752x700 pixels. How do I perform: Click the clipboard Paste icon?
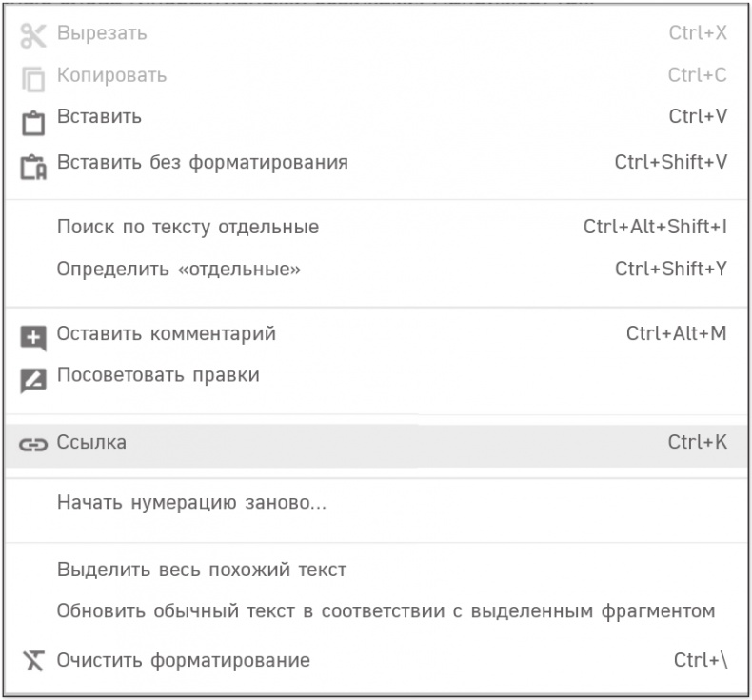click(33, 122)
